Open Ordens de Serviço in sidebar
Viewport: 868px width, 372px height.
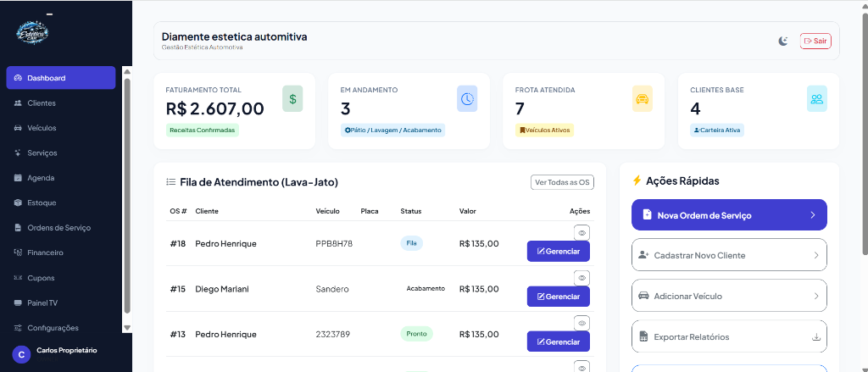(x=61, y=227)
